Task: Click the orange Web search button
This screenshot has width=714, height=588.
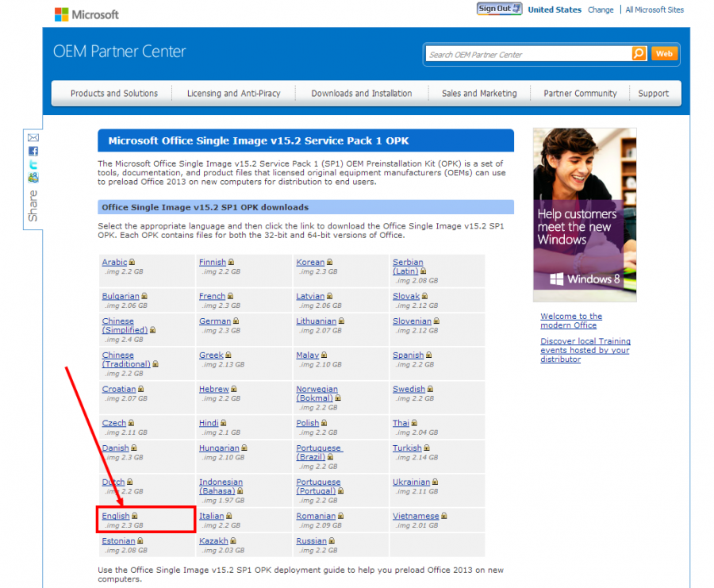Action: pyautogui.click(x=664, y=54)
